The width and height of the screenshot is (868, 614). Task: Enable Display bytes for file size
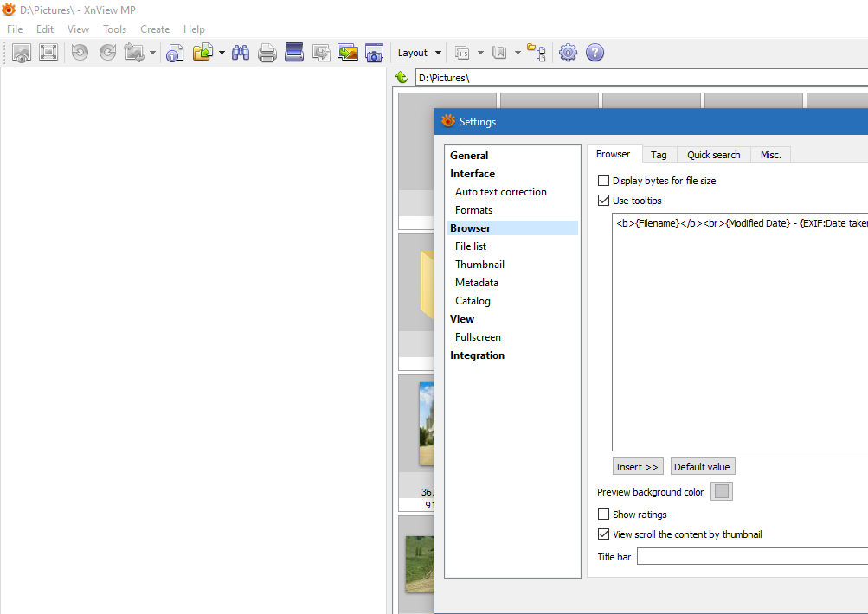pos(604,181)
